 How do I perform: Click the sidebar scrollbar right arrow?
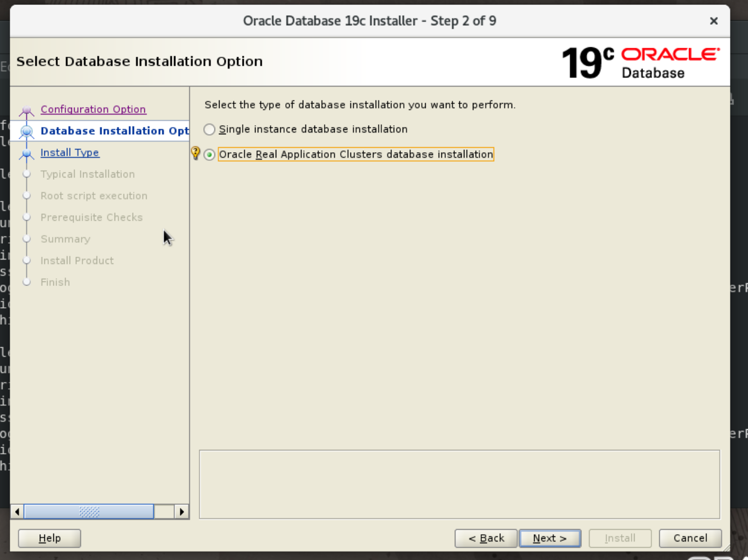coord(181,512)
